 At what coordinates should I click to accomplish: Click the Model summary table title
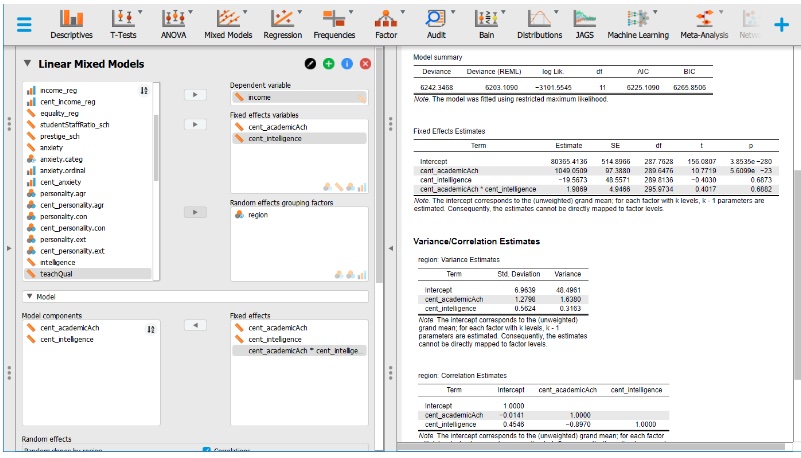pos(437,57)
